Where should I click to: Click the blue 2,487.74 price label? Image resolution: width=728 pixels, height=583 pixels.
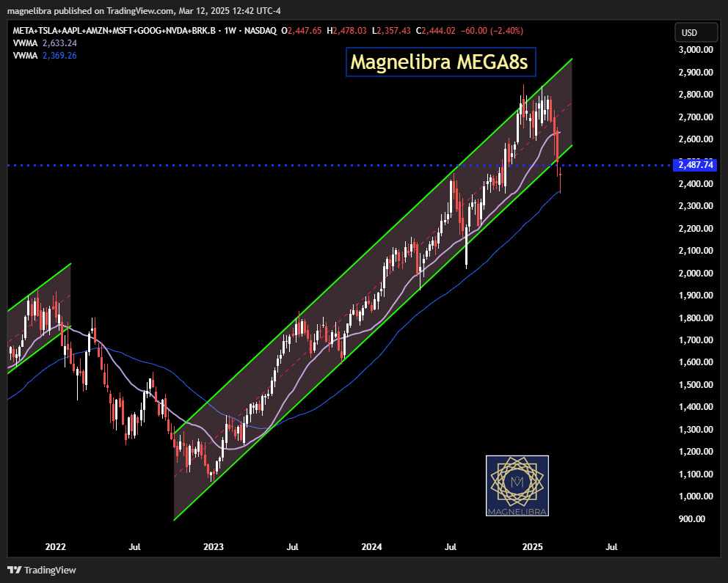695,165
